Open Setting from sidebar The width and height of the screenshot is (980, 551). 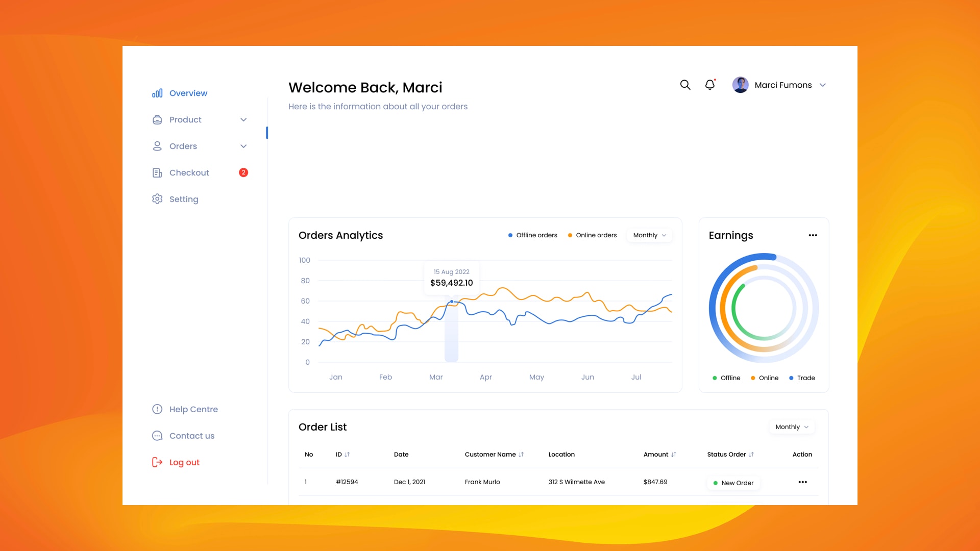183,199
